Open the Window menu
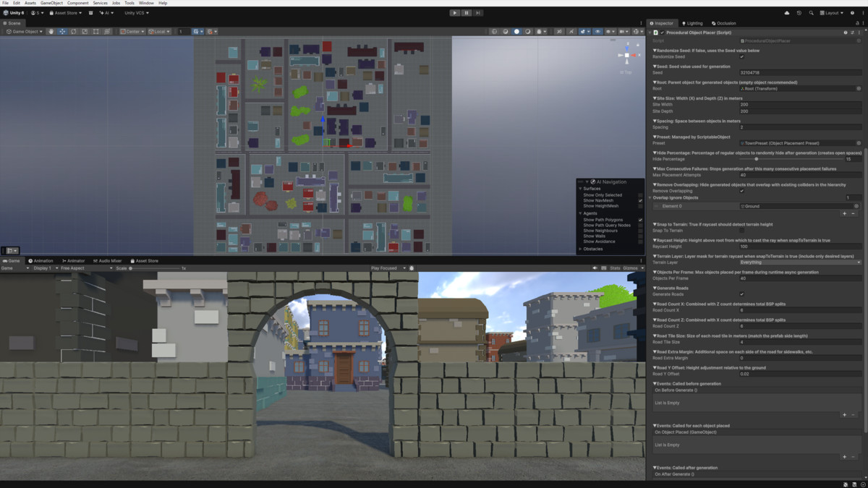 [x=146, y=3]
